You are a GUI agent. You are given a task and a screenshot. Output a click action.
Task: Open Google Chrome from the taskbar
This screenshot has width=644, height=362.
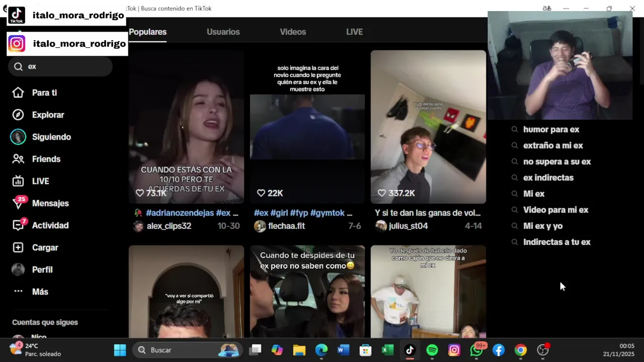tap(521, 350)
